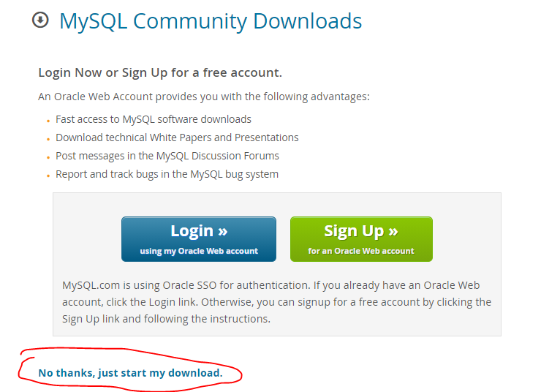Sign up for an Oracle Web account
This screenshot has width=560, height=392.
tap(361, 239)
